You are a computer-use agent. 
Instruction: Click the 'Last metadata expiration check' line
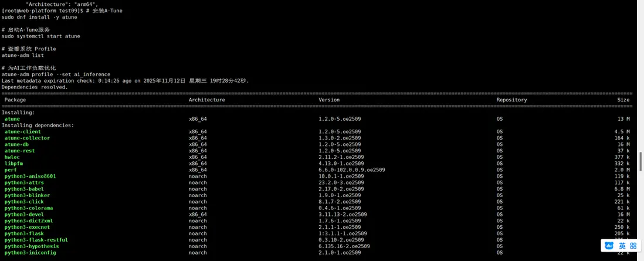[126, 80]
